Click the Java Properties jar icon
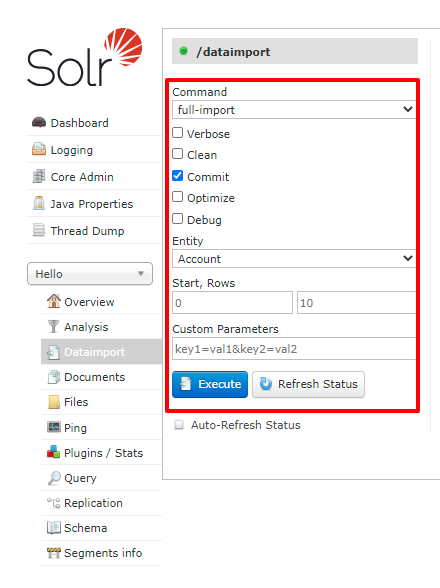Image resolution: width=440 pixels, height=588 pixels. point(39,203)
